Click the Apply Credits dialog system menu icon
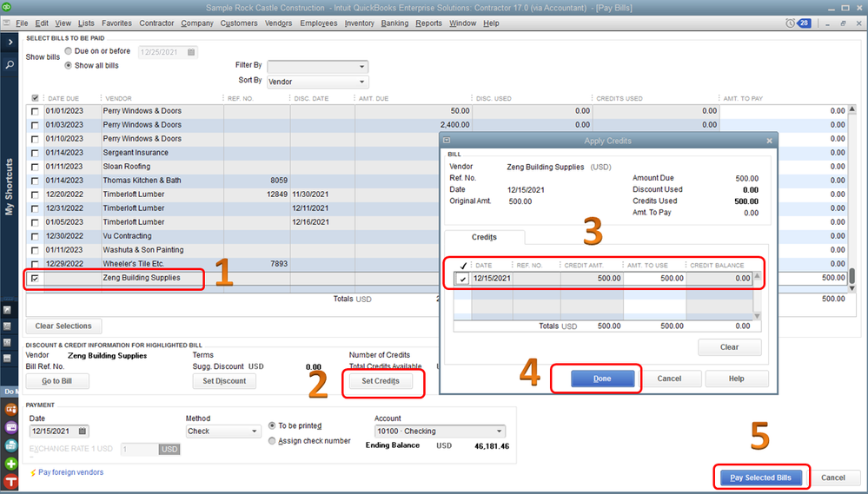 click(447, 141)
